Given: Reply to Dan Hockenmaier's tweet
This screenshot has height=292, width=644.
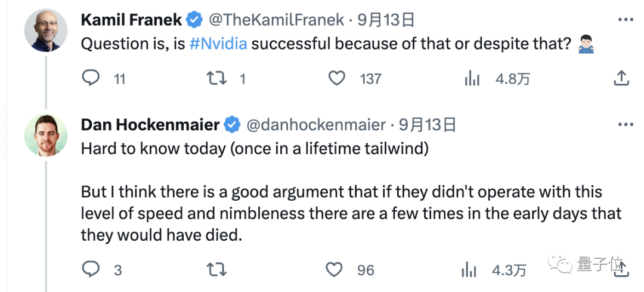Looking at the screenshot, I should point(91,269).
